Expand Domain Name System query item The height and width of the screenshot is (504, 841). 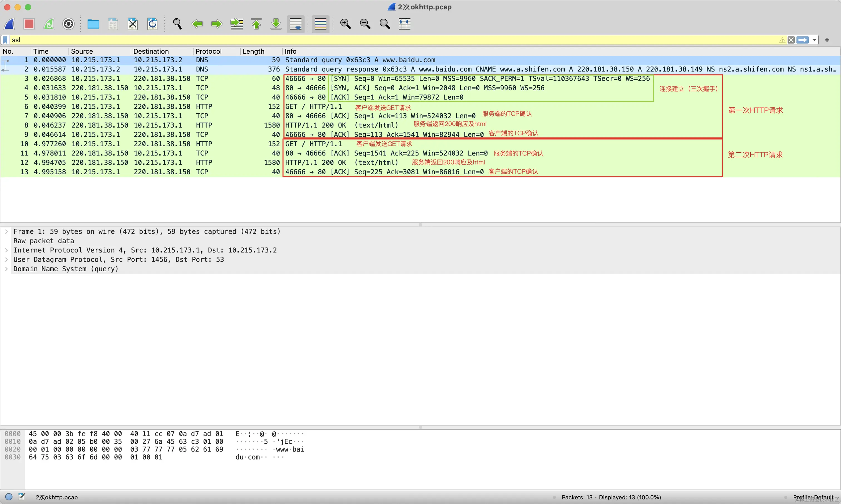(6, 269)
